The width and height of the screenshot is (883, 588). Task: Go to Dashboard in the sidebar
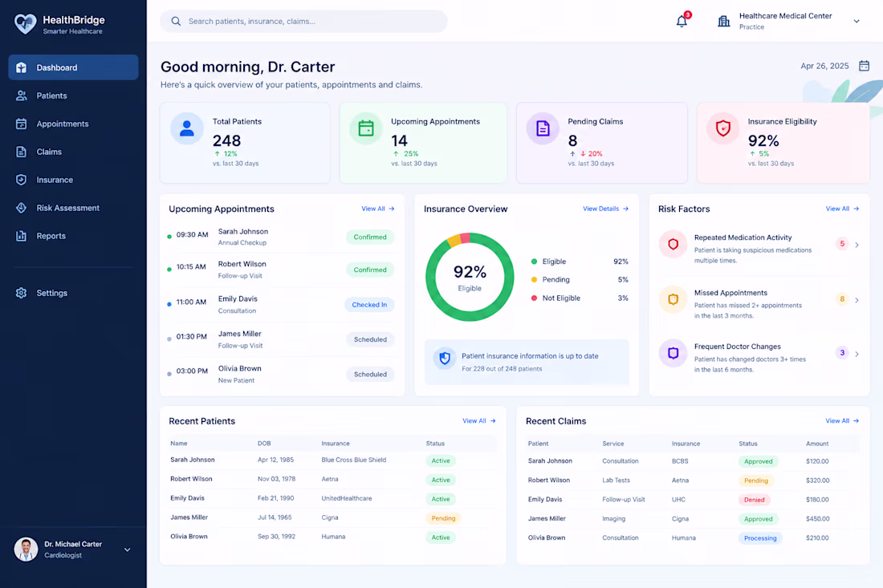(x=73, y=67)
